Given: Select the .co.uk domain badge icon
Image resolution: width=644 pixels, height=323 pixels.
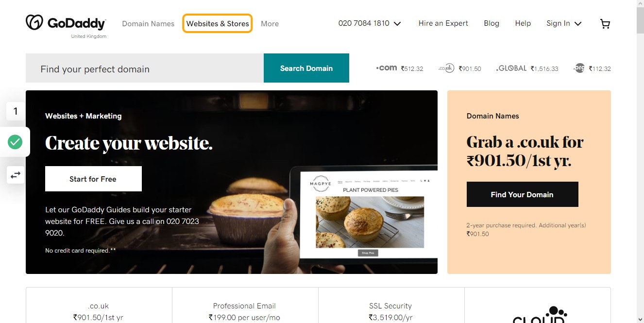Looking at the screenshot, I should pyautogui.click(x=446, y=68).
